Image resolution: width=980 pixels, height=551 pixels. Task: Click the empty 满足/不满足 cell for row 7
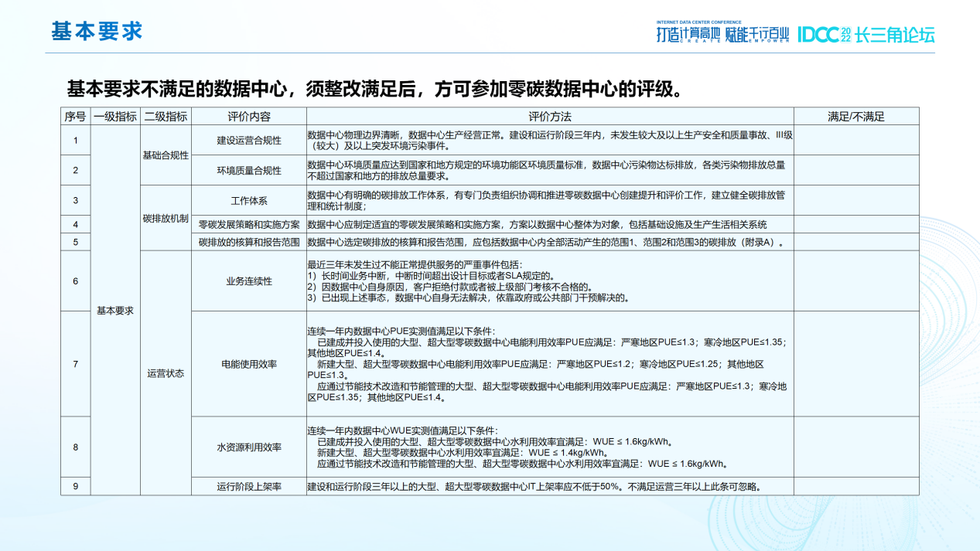click(856, 364)
